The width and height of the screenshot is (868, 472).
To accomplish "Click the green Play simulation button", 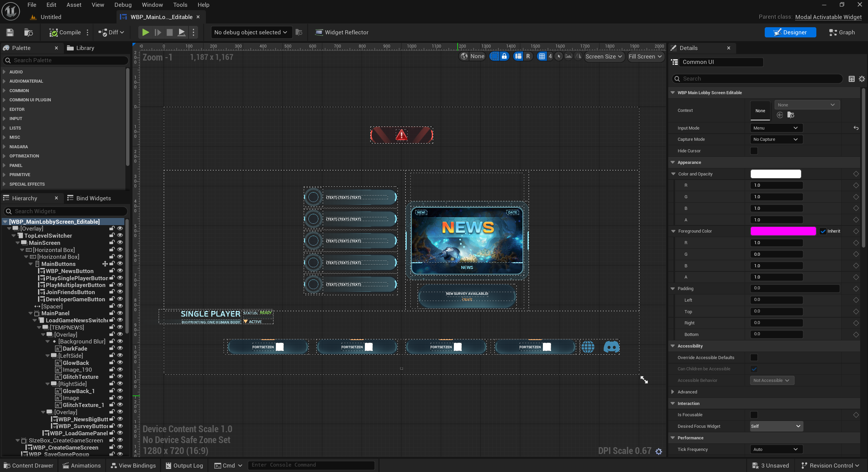I will point(145,32).
